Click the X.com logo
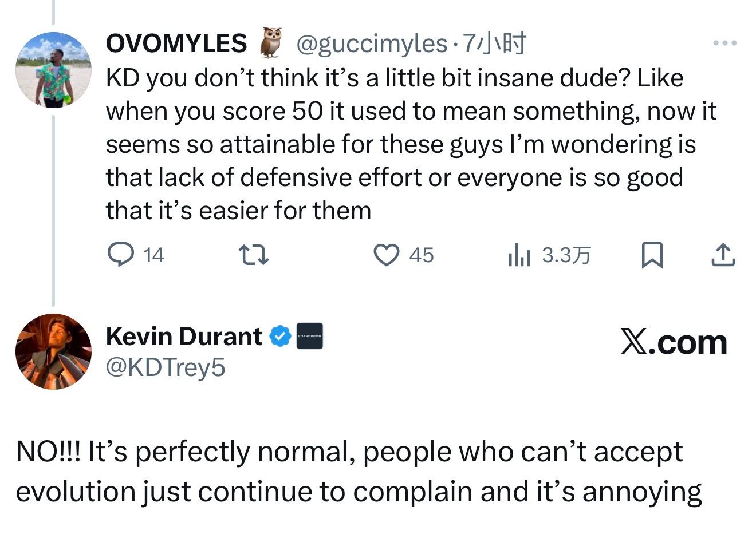The width and height of the screenshot is (756, 546). point(674,342)
